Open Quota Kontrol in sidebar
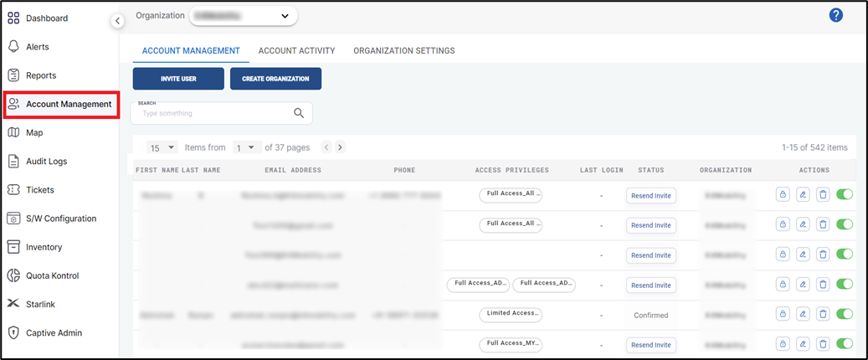The width and height of the screenshot is (868, 360). (x=52, y=275)
